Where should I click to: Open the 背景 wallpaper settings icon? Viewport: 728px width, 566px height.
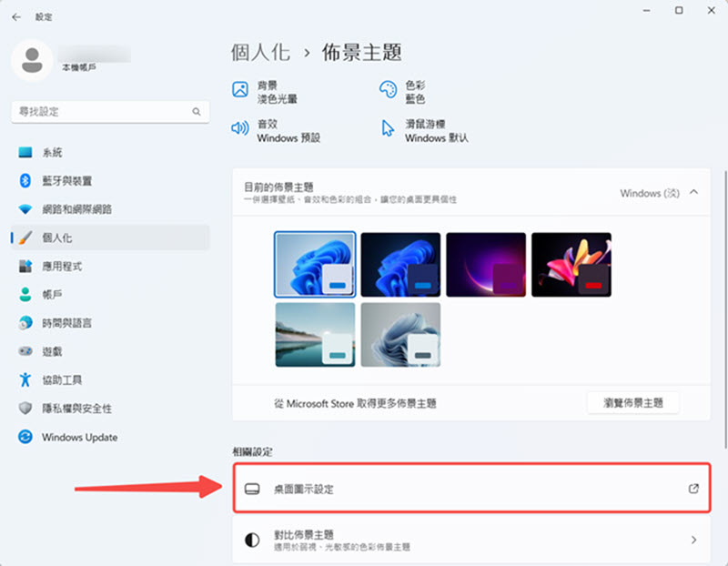239,91
